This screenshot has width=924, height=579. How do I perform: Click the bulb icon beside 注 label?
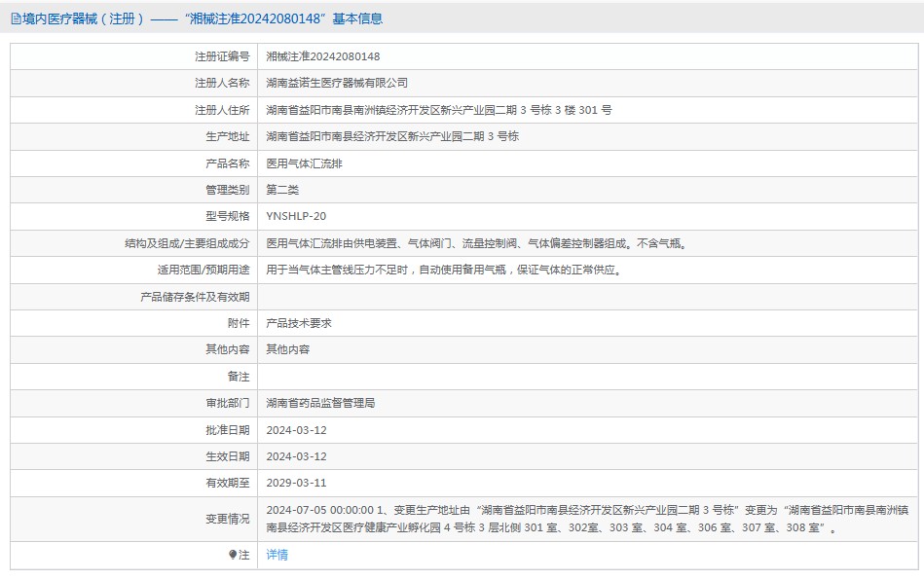tap(233, 555)
